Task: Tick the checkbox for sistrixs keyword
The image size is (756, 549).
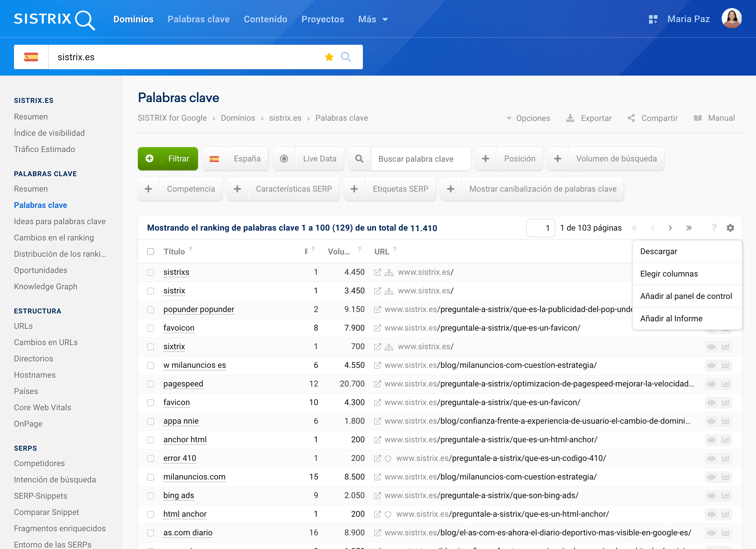Action: pos(151,272)
